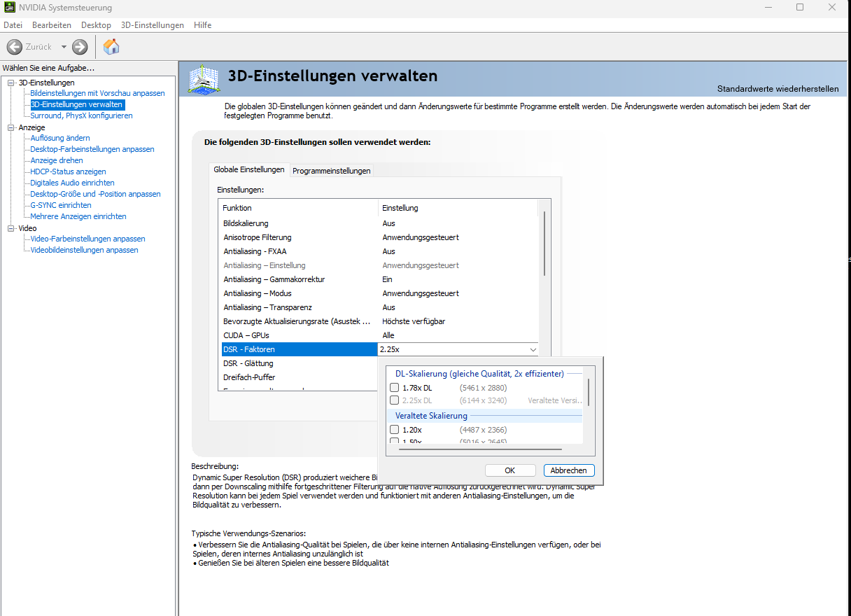This screenshot has height=616, width=851.
Task: Check the 1.20x legacy scaling checkbox
Action: coord(395,430)
